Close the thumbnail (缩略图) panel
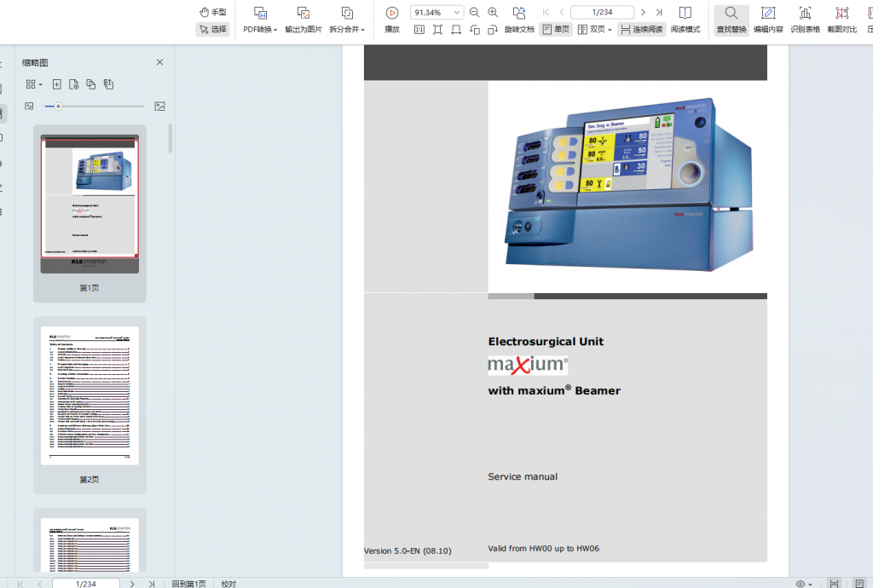873x588 pixels. pos(159,62)
